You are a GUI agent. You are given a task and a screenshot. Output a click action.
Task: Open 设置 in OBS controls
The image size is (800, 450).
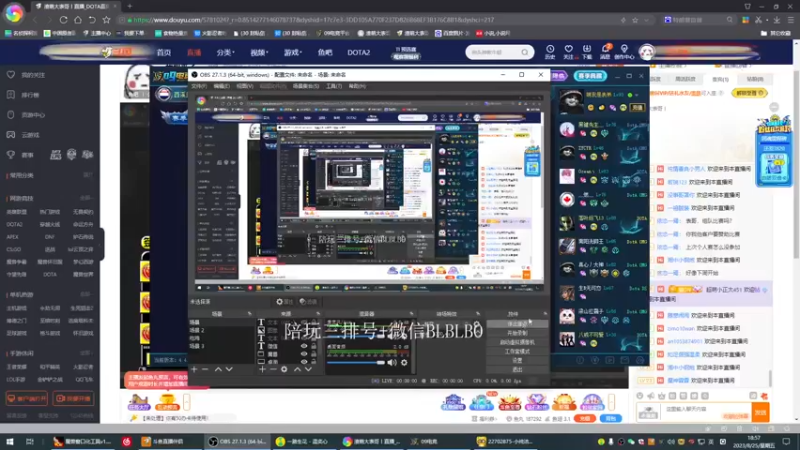tap(517, 360)
